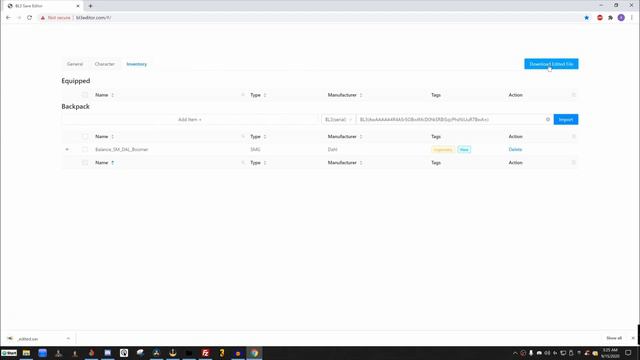Show hidden system tray icons
Viewport: 640px width, 360px height.
[x=515, y=353]
